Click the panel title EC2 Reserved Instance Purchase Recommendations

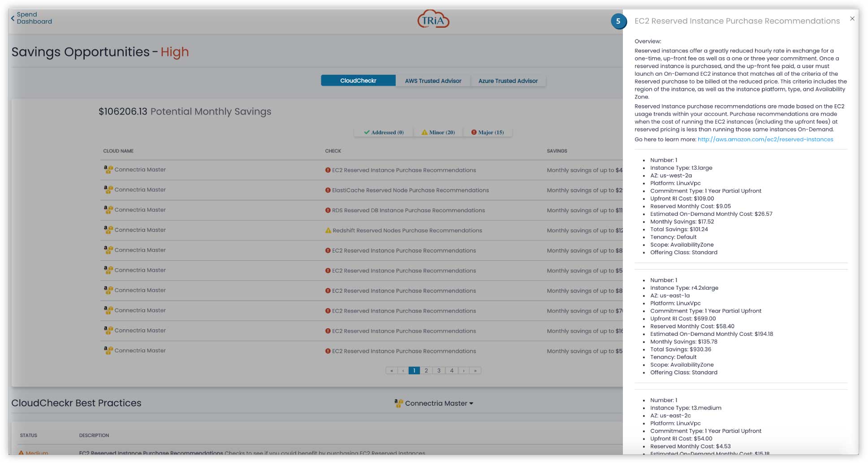[x=737, y=21]
